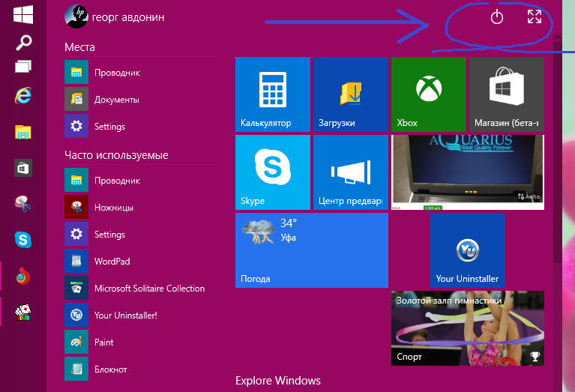The image size is (575, 392).
Task: Open the card game icon in the taskbar
Action: [23, 312]
